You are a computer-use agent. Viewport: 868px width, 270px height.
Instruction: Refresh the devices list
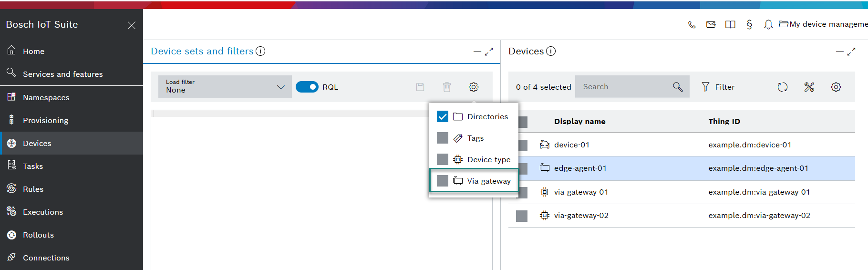click(x=783, y=87)
